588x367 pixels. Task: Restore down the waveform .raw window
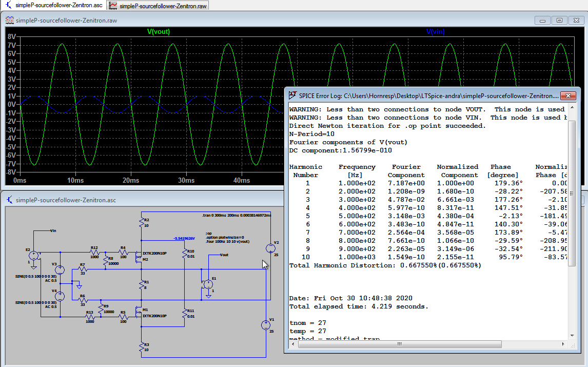click(559, 20)
